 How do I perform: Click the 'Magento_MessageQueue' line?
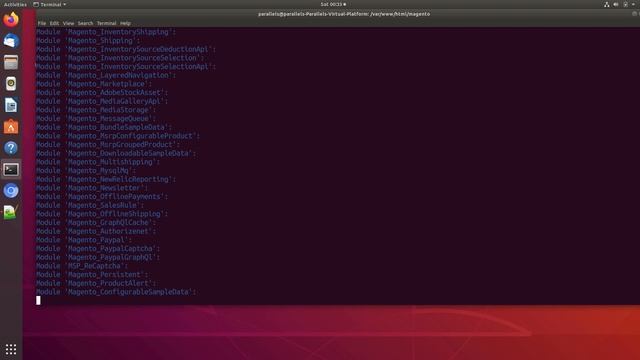point(96,118)
